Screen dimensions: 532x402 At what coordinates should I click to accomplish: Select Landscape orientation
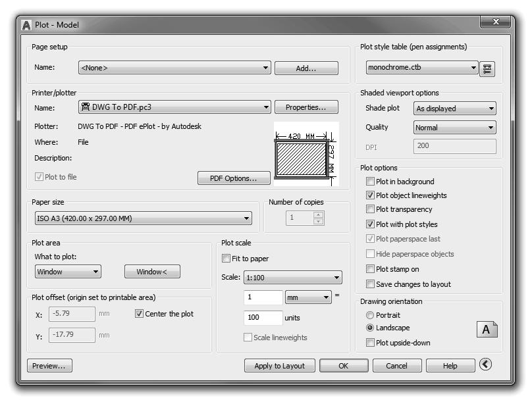click(370, 328)
